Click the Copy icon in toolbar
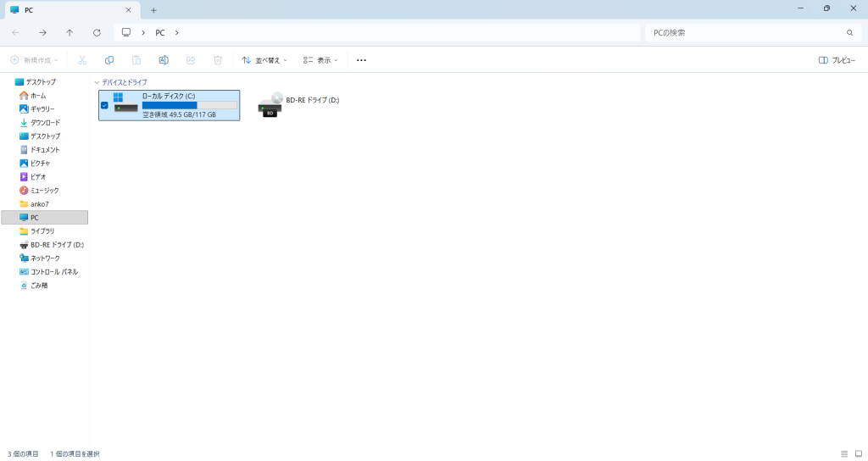 (x=109, y=60)
